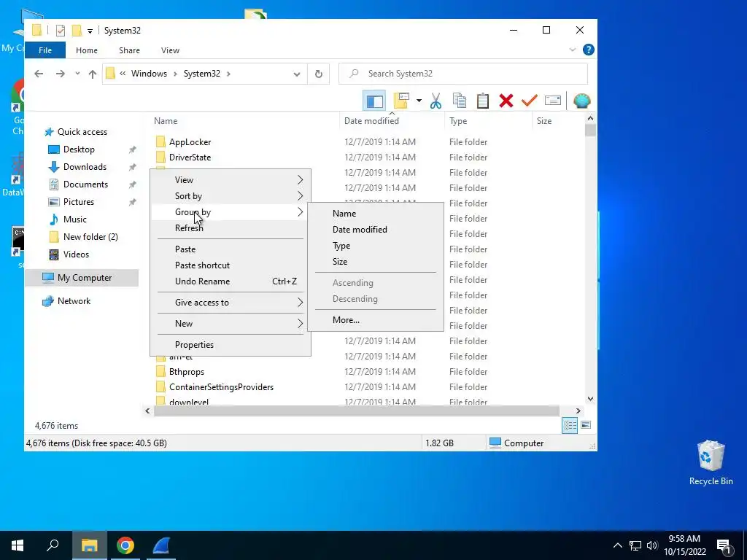The image size is (747, 560).
Task: Sort by the Size column header
Action: pos(544,121)
